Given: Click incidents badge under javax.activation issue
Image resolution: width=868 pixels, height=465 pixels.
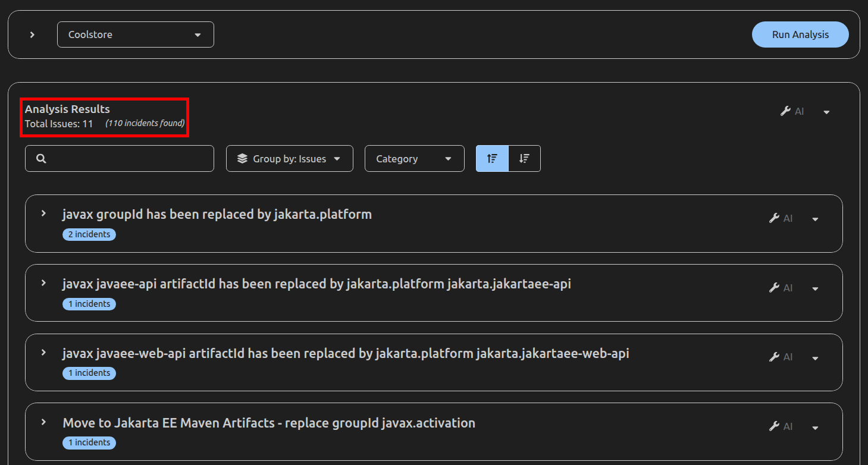Looking at the screenshot, I should (89, 442).
